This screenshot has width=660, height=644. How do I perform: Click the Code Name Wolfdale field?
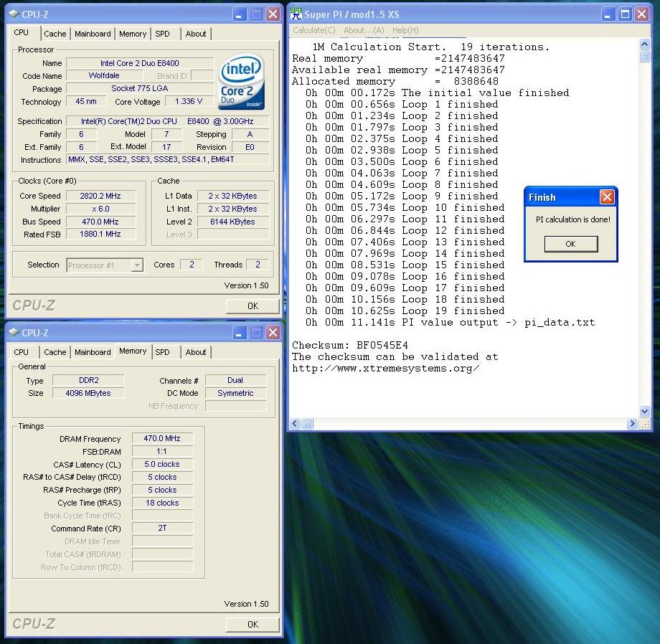105,76
